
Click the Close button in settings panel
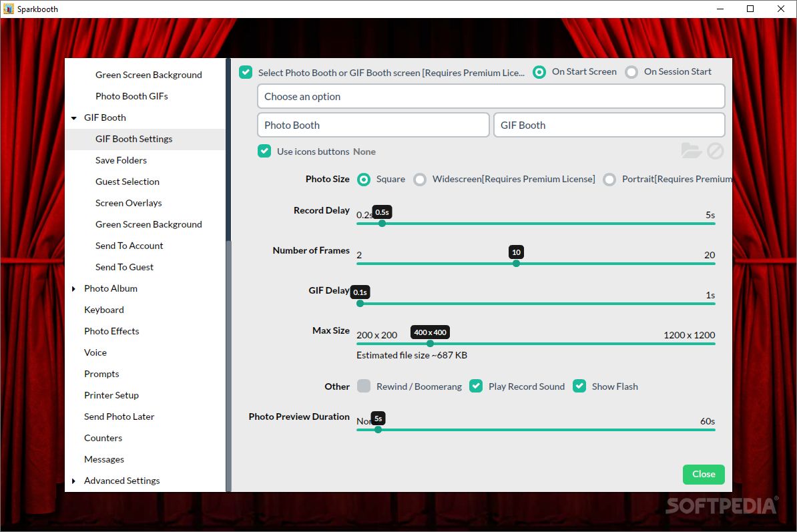(x=704, y=474)
